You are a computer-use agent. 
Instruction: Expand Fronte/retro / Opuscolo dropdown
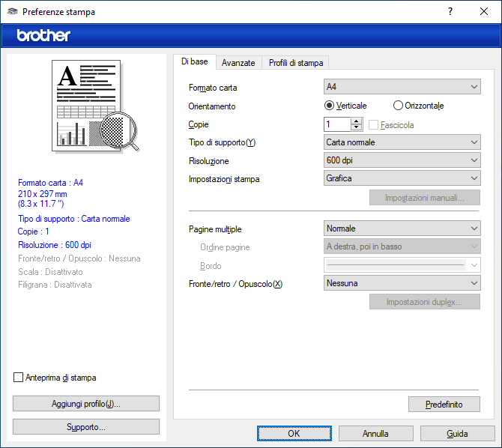coord(402,283)
